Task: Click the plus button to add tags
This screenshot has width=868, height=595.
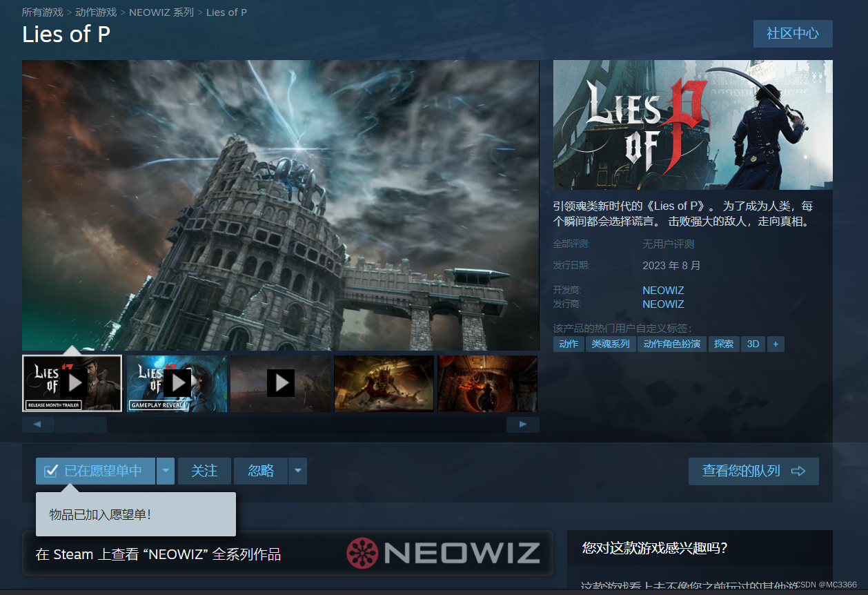Action: (x=776, y=344)
